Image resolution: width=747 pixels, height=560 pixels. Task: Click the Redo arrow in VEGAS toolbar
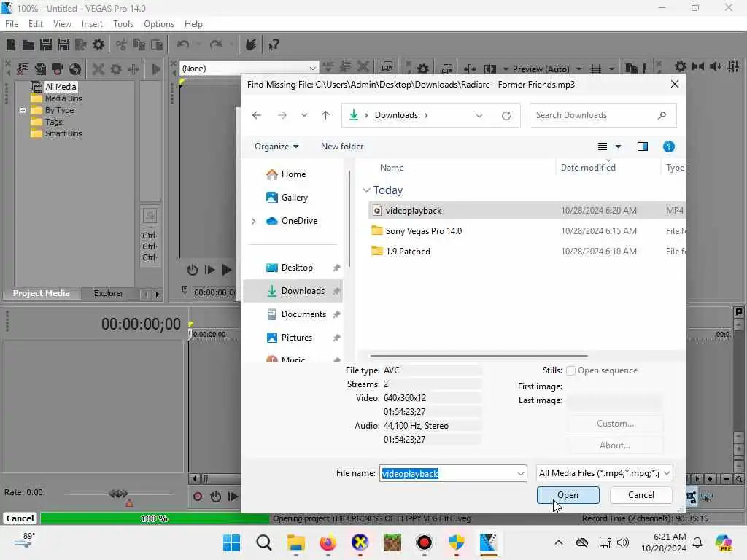tap(216, 44)
